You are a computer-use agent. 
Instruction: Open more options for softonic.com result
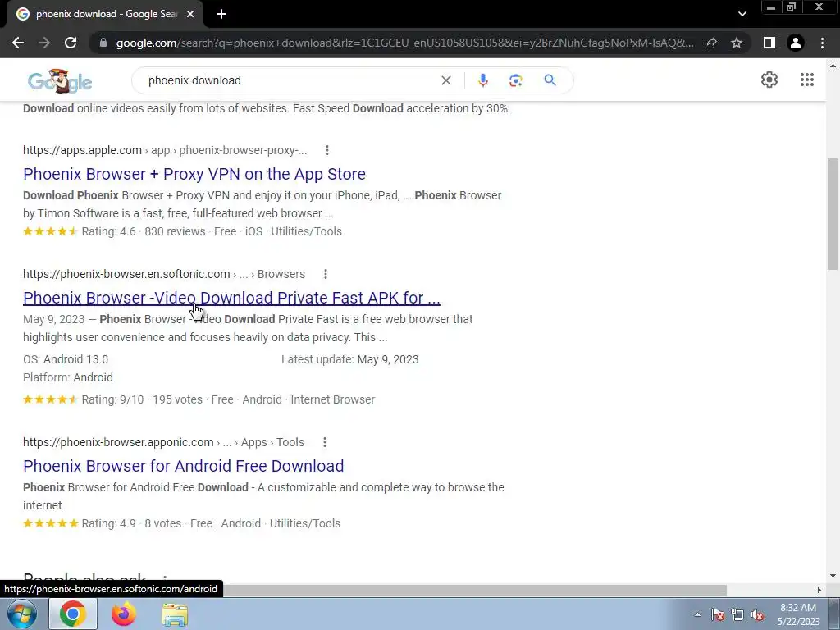coord(325,274)
